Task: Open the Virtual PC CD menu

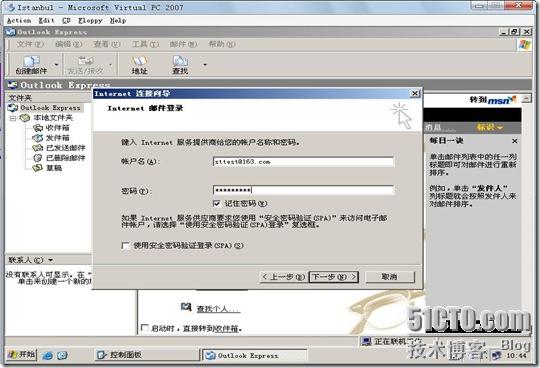Action: pyautogui.click(x=66, y=21)
